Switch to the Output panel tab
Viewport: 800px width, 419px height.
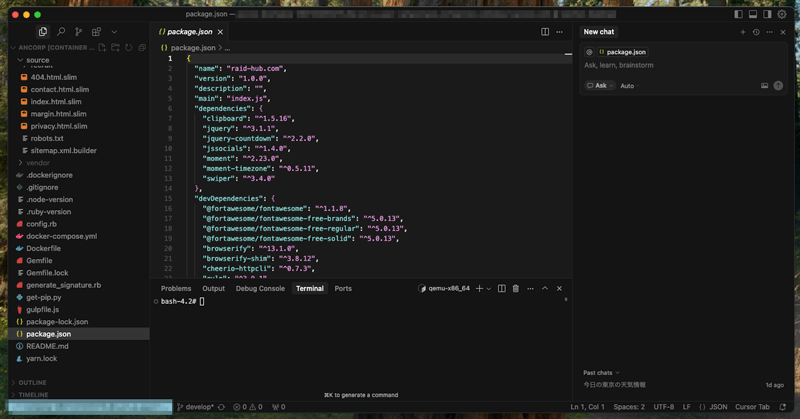click(x=213, y=288)
